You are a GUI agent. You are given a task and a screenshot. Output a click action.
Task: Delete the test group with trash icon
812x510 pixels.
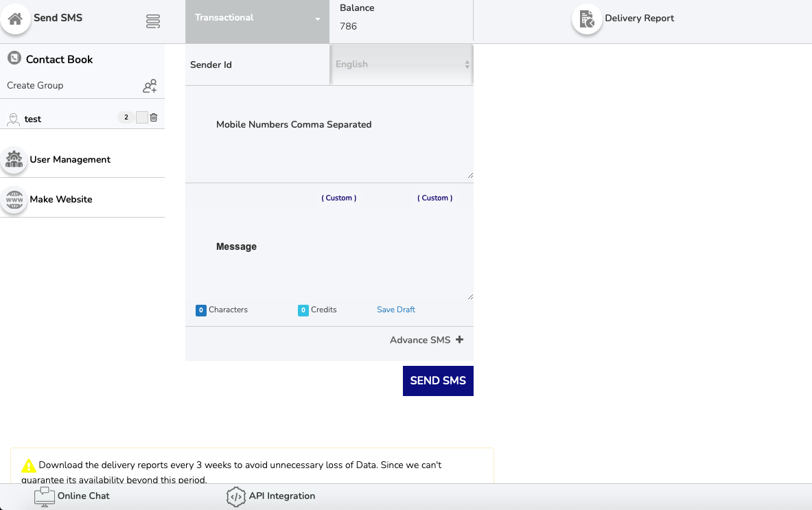click(154, 117)
